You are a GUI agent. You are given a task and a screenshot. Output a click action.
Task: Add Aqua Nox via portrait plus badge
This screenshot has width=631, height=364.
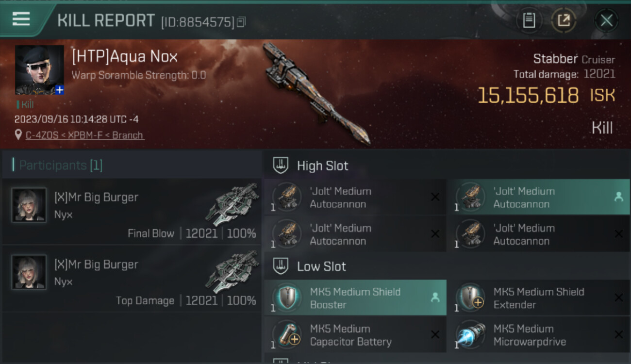pyautogui.click(x=59, y=90)
